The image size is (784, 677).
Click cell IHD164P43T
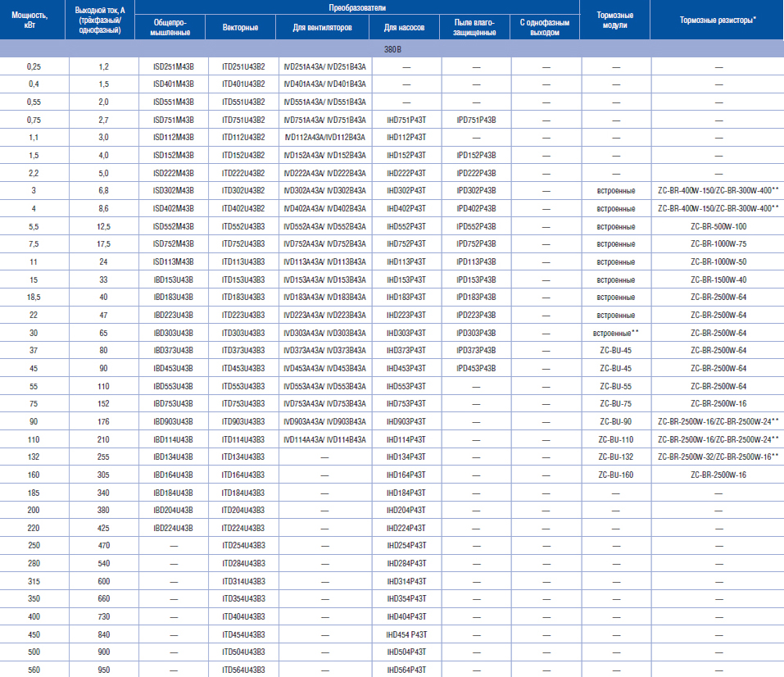[406, 475]
